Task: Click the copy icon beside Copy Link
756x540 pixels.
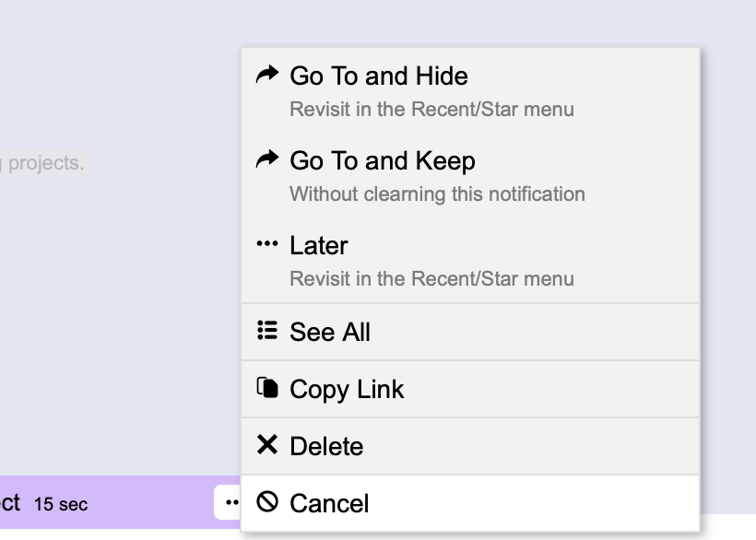Action: point(267,388)
